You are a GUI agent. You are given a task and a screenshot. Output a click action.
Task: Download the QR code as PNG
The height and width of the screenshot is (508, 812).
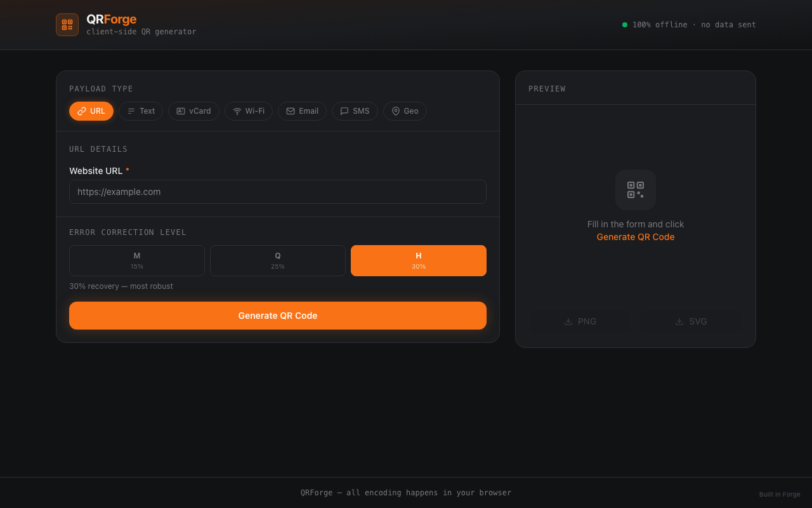580,321
